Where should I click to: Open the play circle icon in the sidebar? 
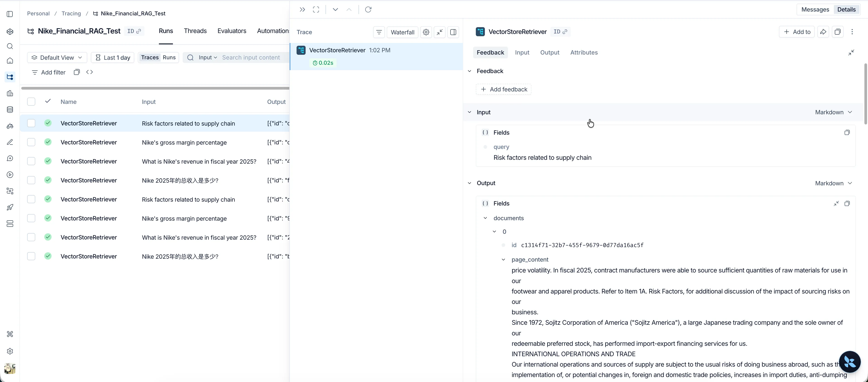click(x=10, y=175)
